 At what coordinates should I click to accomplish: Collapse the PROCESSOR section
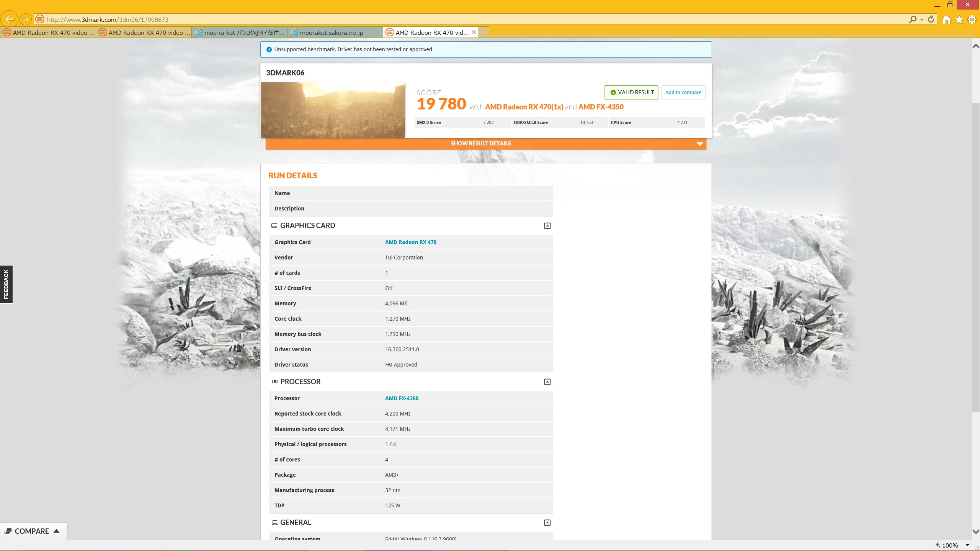tap(547, 382)
